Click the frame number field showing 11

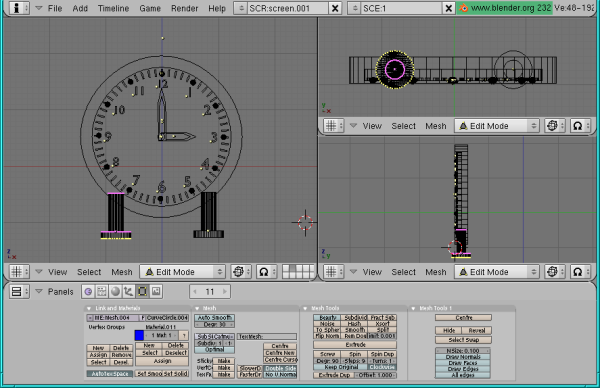pyautogui.click(x=210, y=292)
